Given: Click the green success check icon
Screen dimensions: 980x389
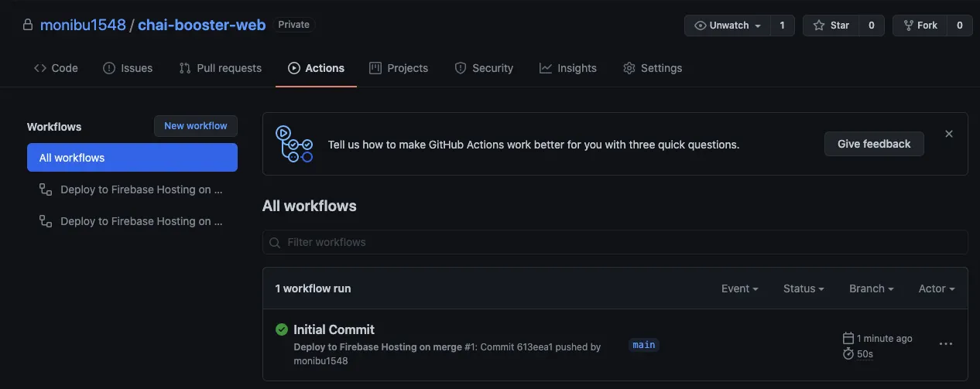Looking at the screenshot, I should tap(282, 329).
